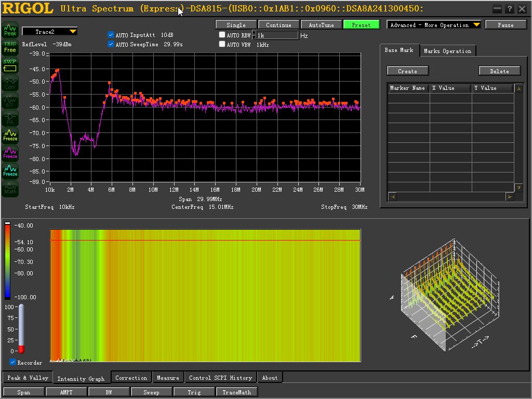
Task: Open the Trace2 selection dropdown
Action: [x=49, y=32]
